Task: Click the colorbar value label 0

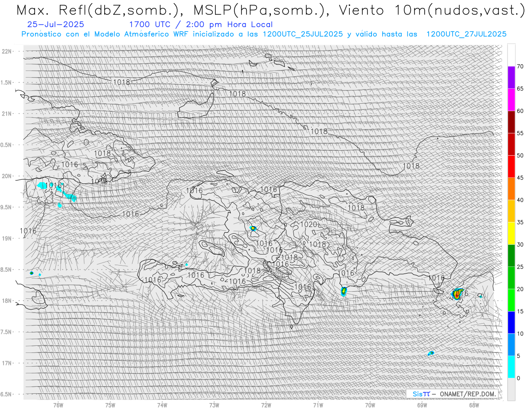Action: click(519, 378)
